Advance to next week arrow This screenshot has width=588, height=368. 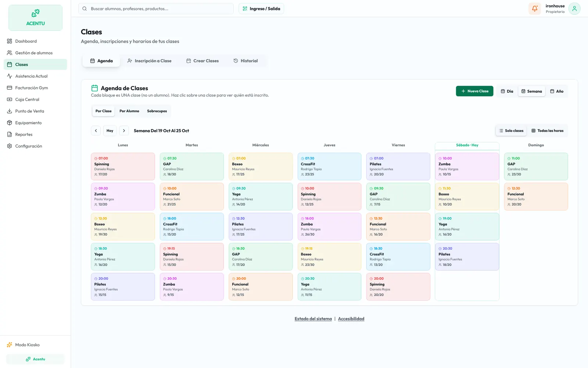click(124, 131)
